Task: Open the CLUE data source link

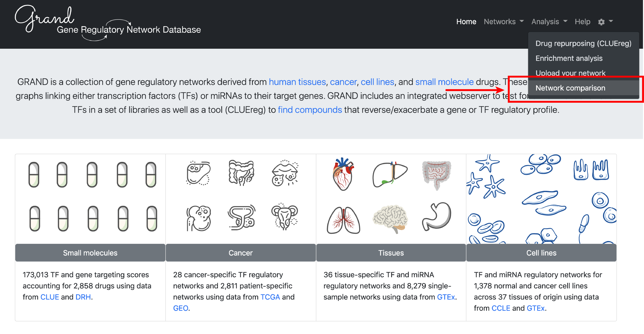Action: (x=50, y=297)
